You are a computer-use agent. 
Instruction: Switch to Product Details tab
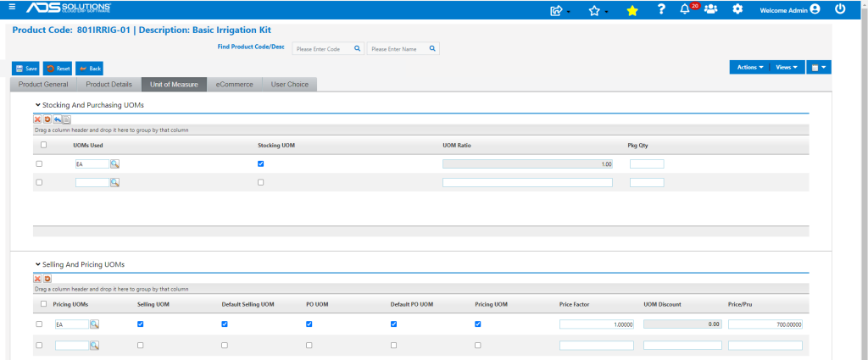pyautogui.click(x=108, y=85)
